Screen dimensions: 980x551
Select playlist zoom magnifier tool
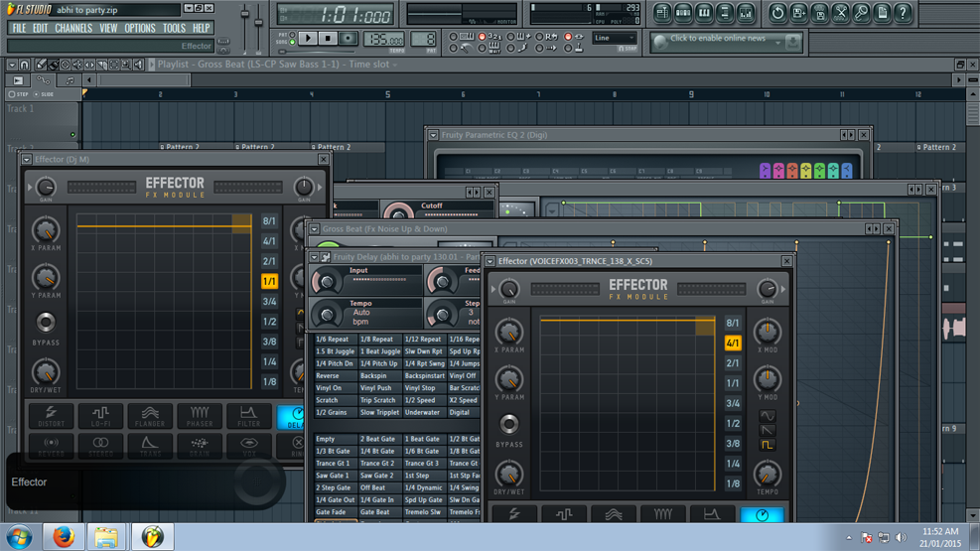click(126, 65)
